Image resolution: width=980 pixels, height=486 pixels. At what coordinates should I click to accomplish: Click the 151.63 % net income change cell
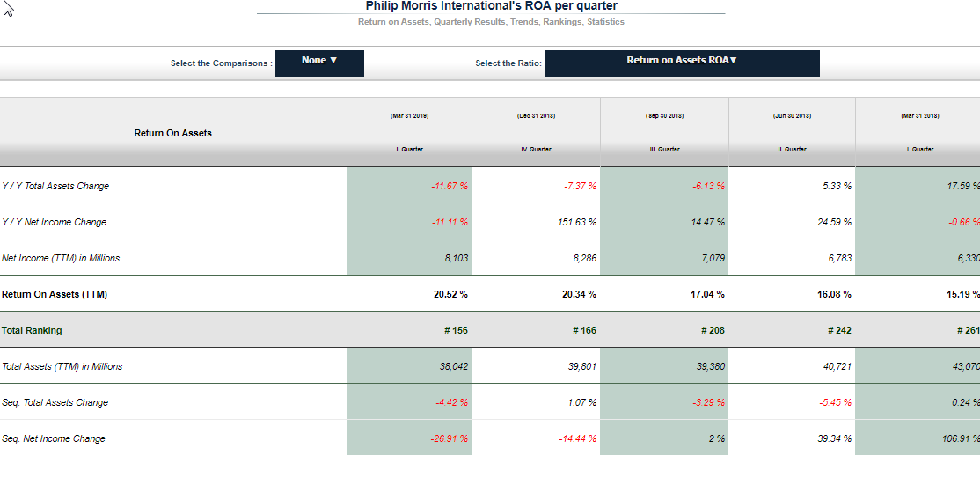(577, 223)
